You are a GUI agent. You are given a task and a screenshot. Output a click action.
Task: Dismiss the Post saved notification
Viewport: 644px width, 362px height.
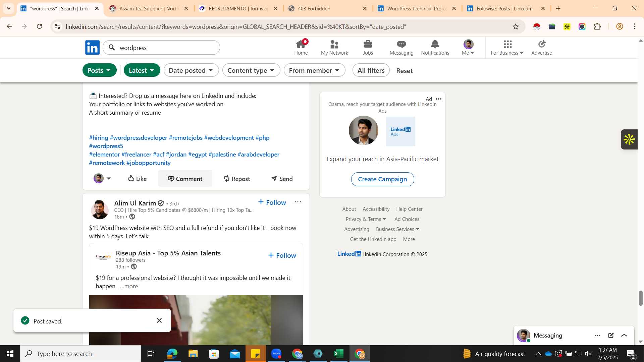159,320
